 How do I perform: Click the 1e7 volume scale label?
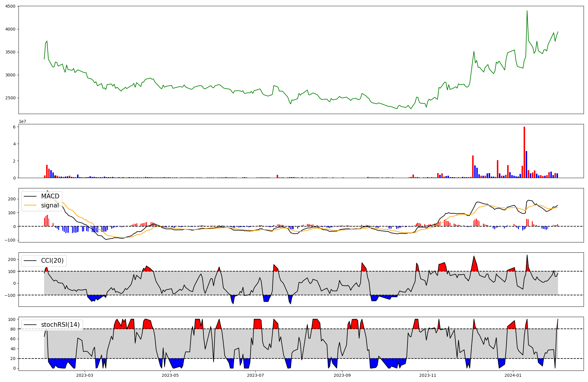pyautogui.click(x=22, y=121)
